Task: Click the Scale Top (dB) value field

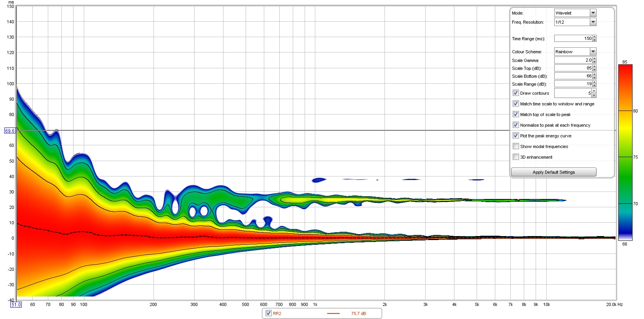Action: pos(573,68)
